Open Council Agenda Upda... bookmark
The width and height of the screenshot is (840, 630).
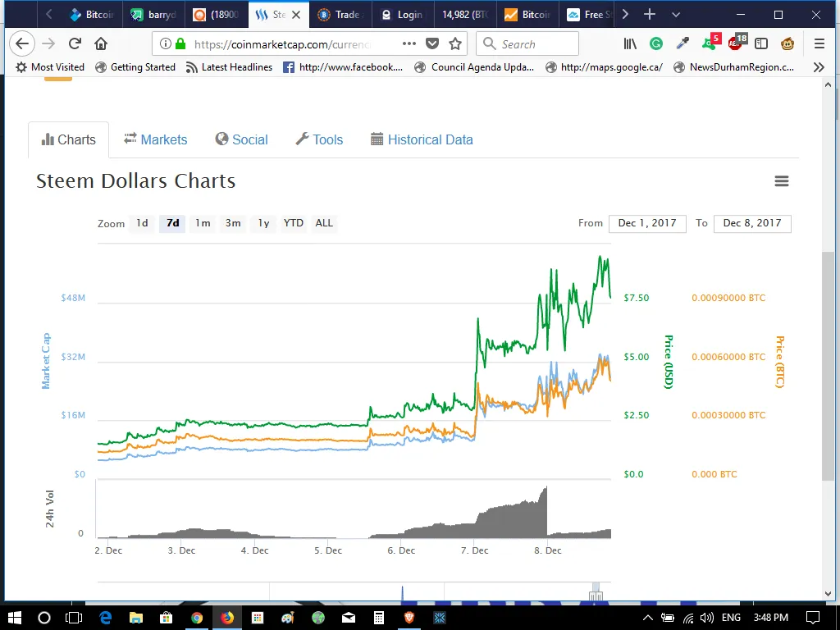pos(475,67)
